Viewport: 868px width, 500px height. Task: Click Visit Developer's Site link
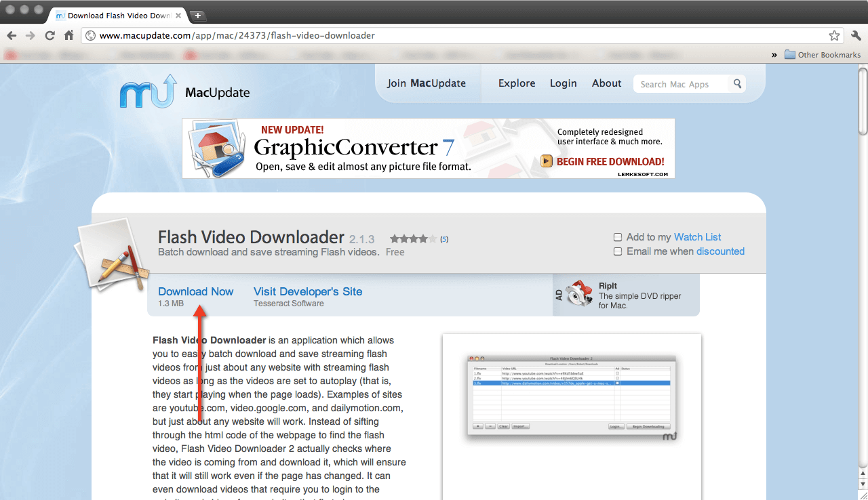pos(308,291)
